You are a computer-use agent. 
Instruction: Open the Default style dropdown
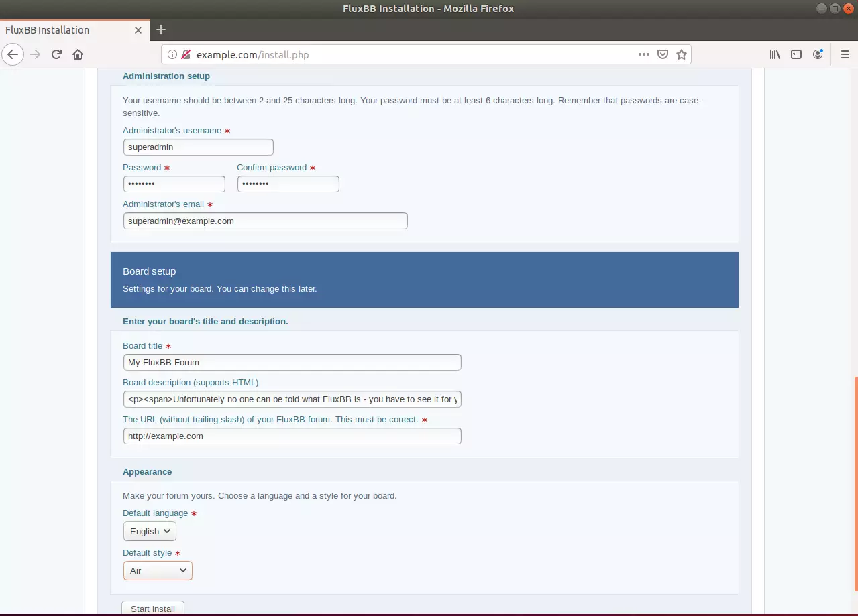pyautogui.click(x=158, y=570)
